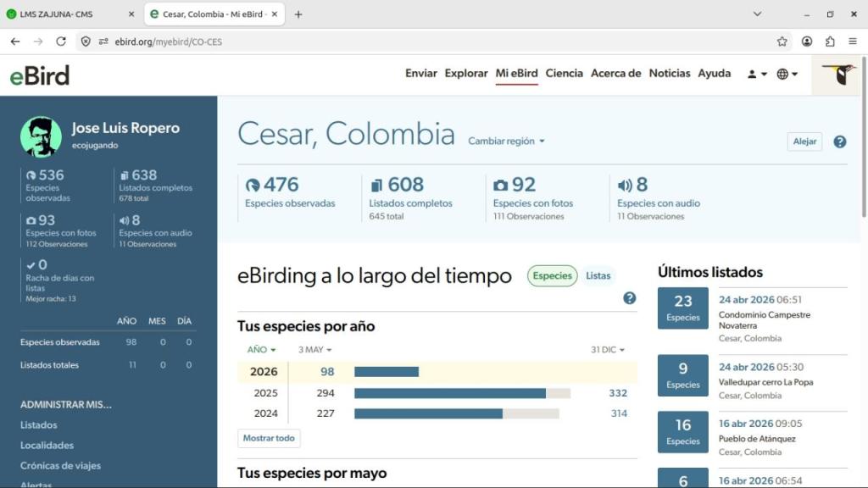The image size is (868, 488).
Task: Bookmark this page with the star icon
Action: [782, 42]
